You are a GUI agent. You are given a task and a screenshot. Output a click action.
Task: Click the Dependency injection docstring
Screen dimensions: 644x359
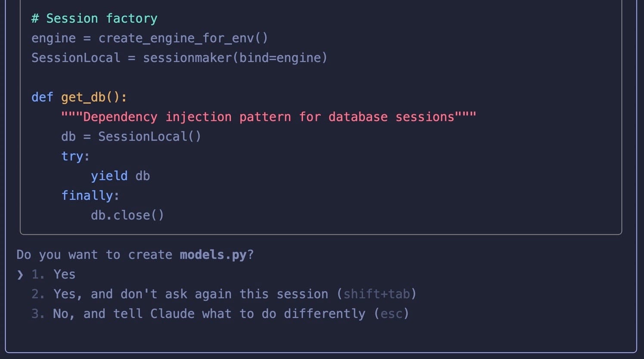[x=268, y=117]
